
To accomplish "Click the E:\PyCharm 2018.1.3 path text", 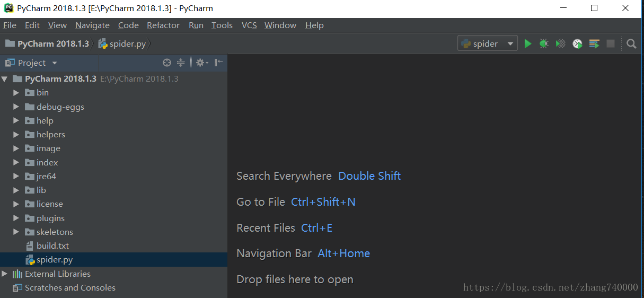I will (139, 79).
